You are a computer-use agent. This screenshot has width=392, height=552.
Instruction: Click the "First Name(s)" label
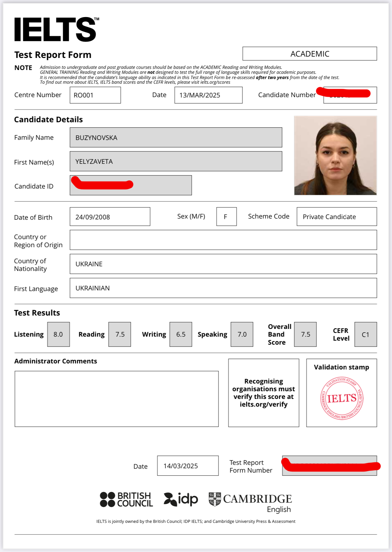click(x=34, y=162)
